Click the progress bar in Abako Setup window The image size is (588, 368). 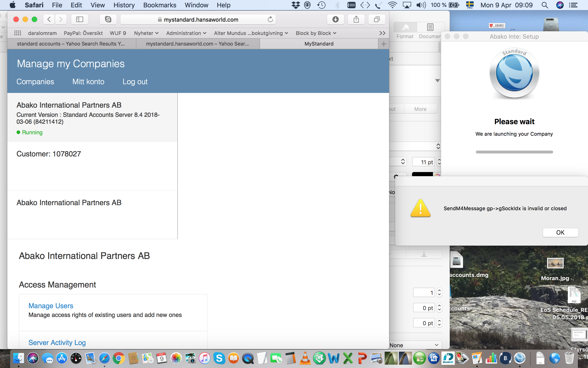[514, 152]
